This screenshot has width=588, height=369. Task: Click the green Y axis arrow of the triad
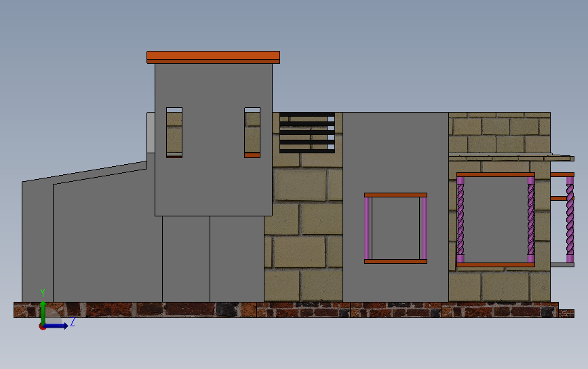43,312
